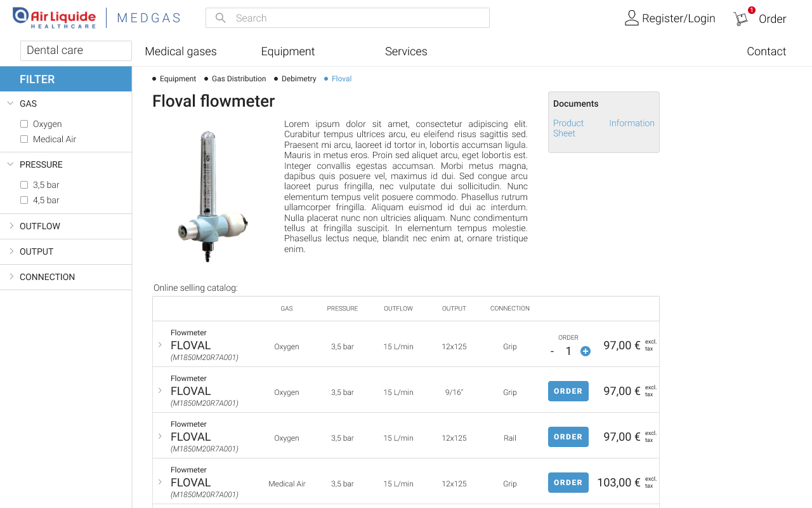Viewport: 812px width, 508px height.
Task: Collapse the PRESSURE filter section
Action: (x=10, y=164)
